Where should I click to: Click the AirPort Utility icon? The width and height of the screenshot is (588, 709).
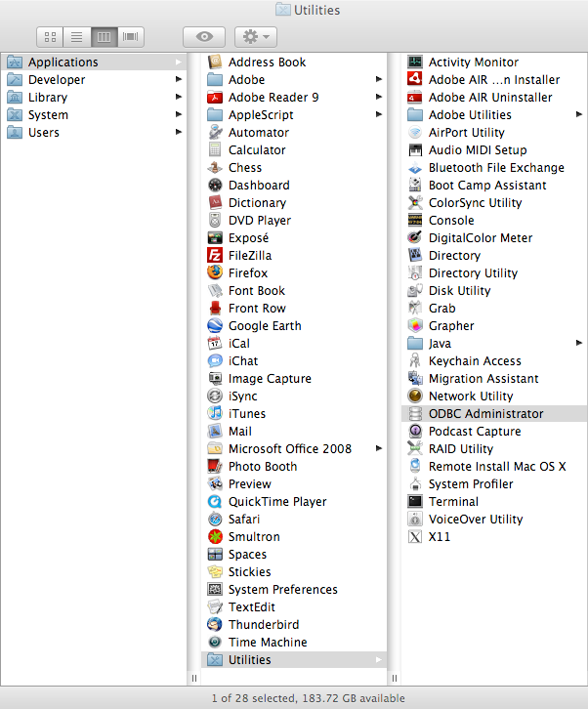pos(415,132)
